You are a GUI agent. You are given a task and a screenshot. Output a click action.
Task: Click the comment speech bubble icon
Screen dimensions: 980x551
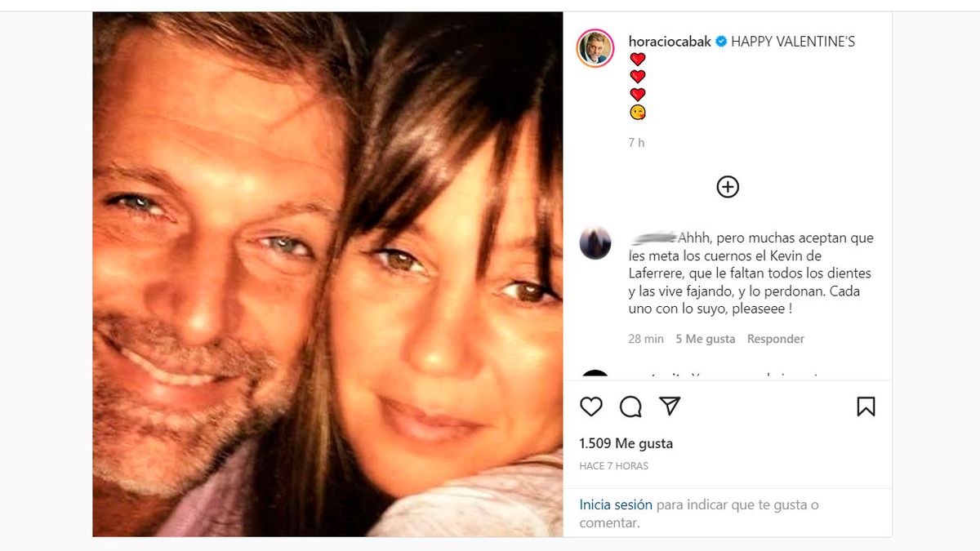tap(630, 407)
